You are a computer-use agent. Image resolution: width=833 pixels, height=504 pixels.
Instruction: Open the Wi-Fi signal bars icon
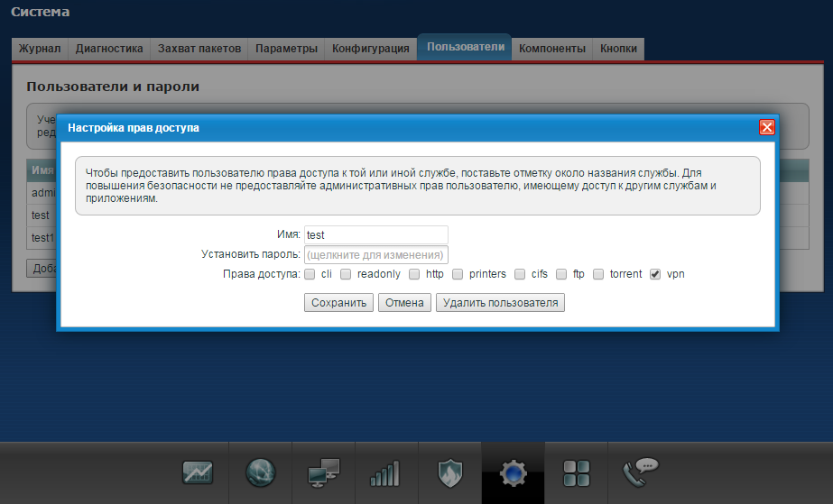click(x=384, y=472)
